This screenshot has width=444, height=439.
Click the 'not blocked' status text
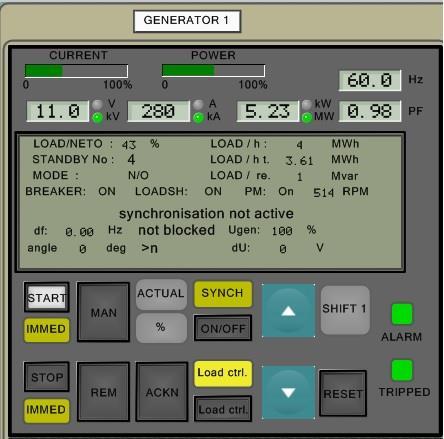[x=176, y=230]
